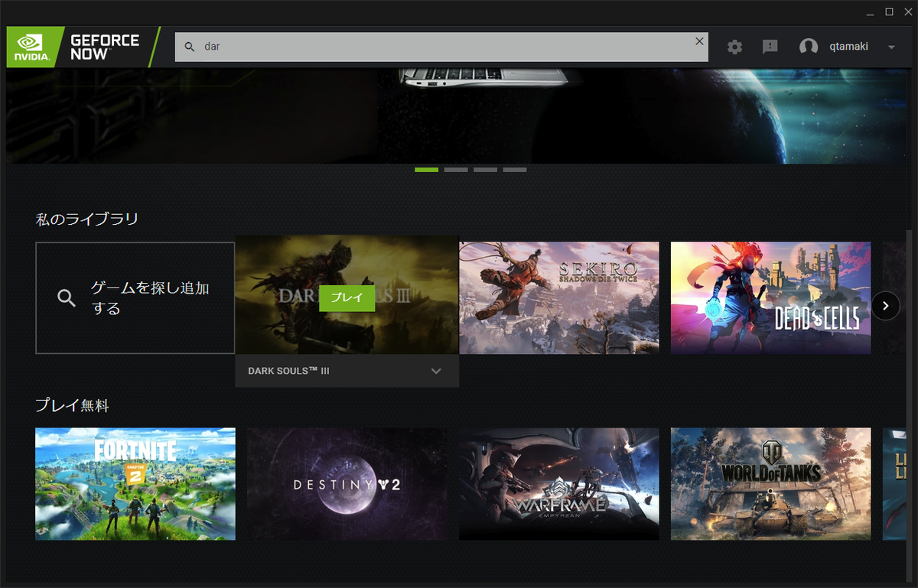
Task: Open the World of Tanks thumbnail
Action: 770,484
